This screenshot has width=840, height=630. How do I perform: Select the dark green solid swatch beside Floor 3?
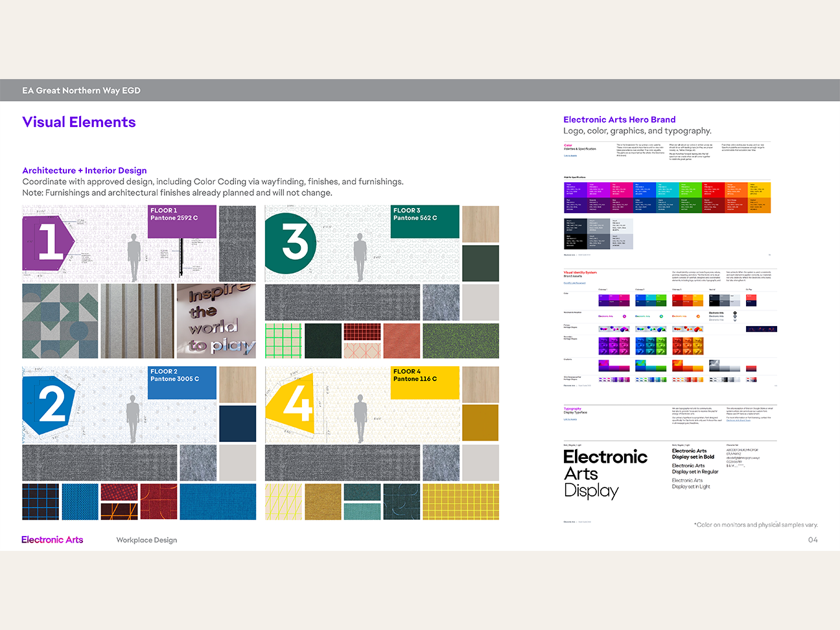coord(480,263)
